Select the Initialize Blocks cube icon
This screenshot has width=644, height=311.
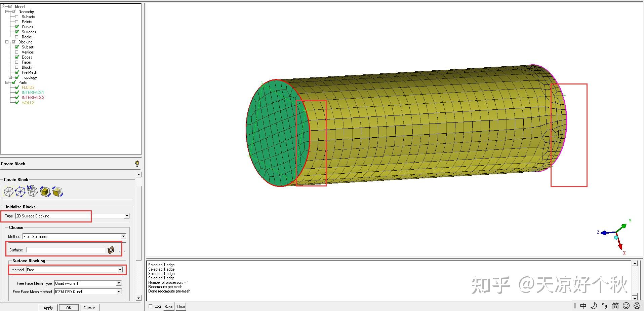(8, 192)
